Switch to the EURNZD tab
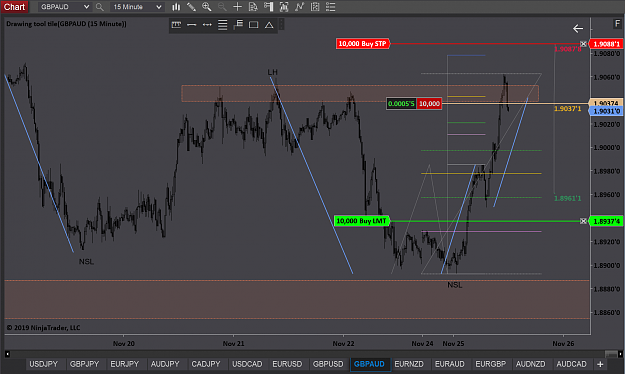 [x=409, y=364]
